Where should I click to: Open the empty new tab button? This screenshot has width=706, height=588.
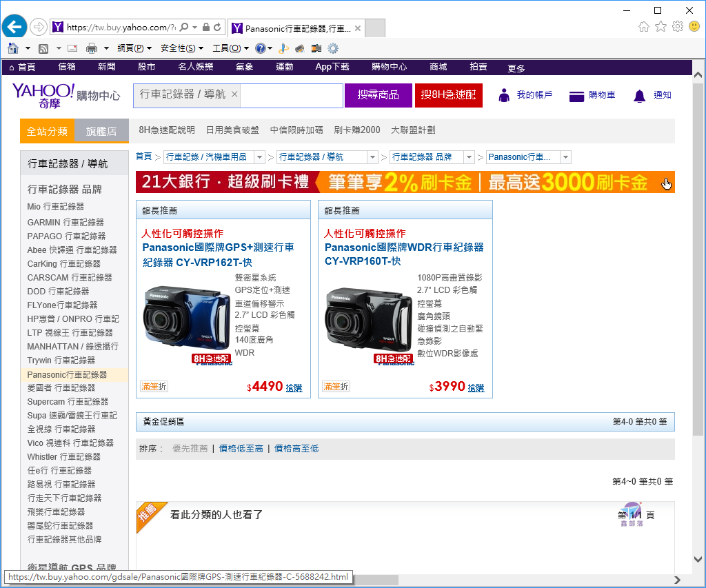pyautogui.click(x=374, y=28)
